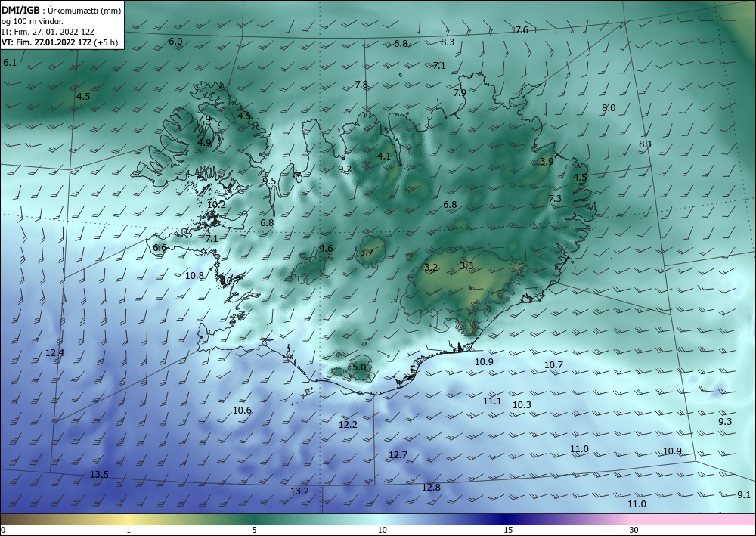Click the 30 tick on the color scale

(634, 531)
